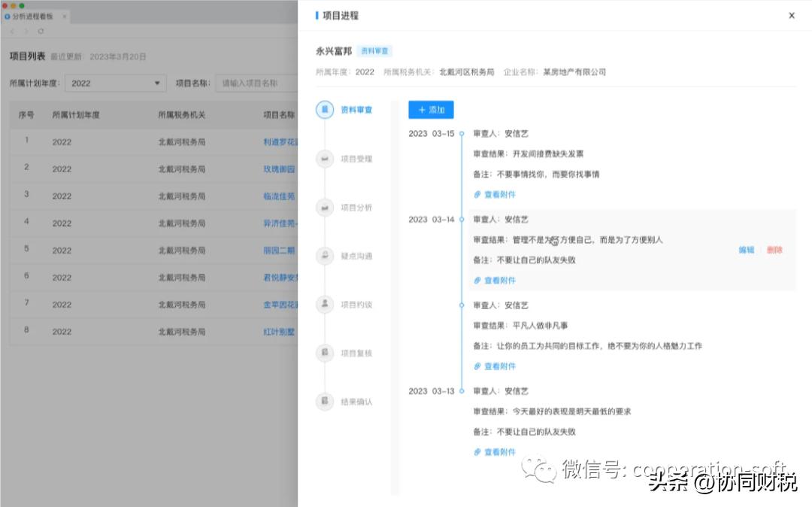Select the 疑点沟通 stage icon
Screen dimensions: 812x507
pos(323,256)
